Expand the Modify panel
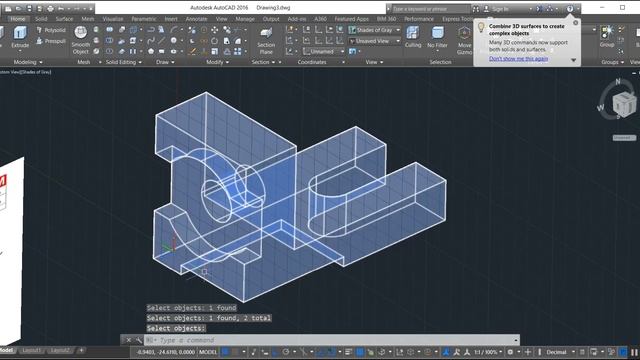This screenshot has width=640, height=360. pyautogui.click(x=218, y=62)
